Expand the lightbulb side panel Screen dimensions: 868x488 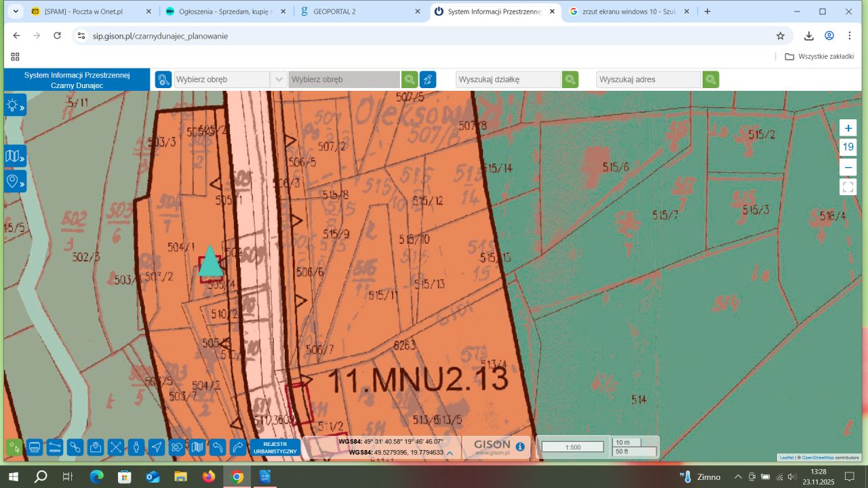15,105
